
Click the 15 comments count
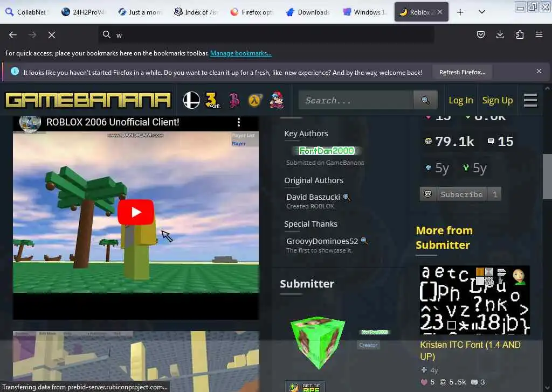[x=501, y=141]
